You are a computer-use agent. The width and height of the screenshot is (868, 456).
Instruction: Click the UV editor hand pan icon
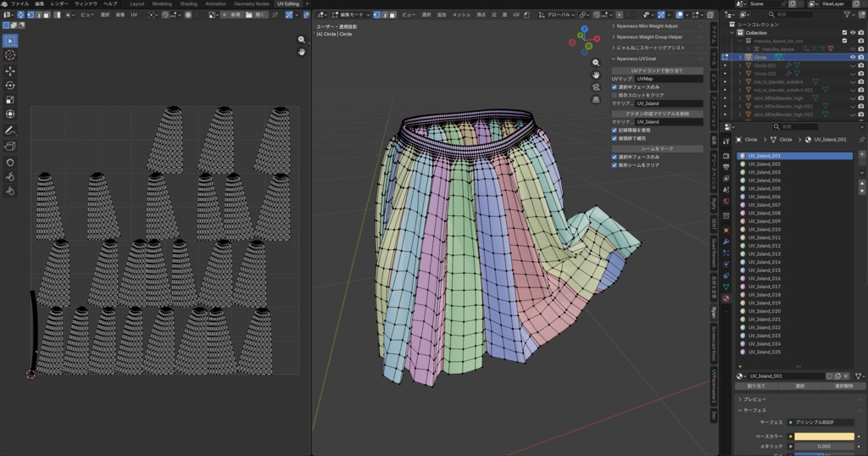tap(302, 53)
